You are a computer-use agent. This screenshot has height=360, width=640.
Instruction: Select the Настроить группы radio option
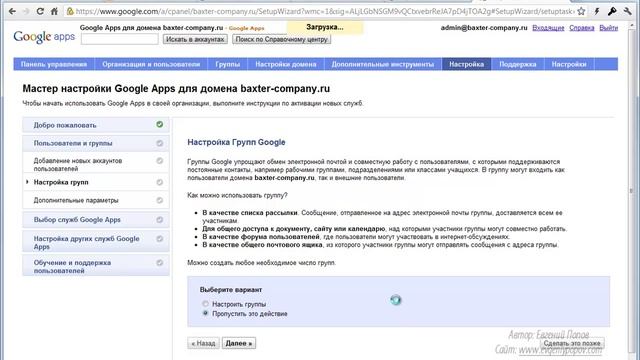[x=205, y=304]
